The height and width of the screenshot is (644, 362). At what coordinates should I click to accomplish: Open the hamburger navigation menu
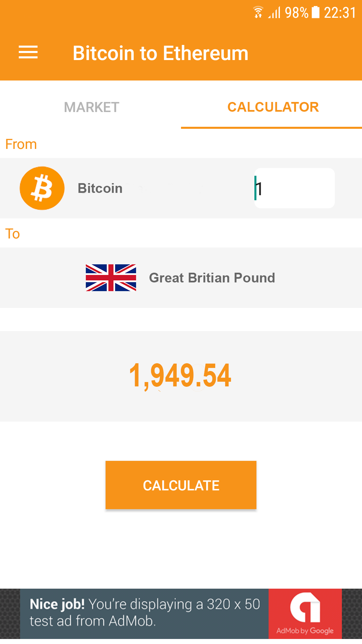pyautogui.click(x=28, y=52)
